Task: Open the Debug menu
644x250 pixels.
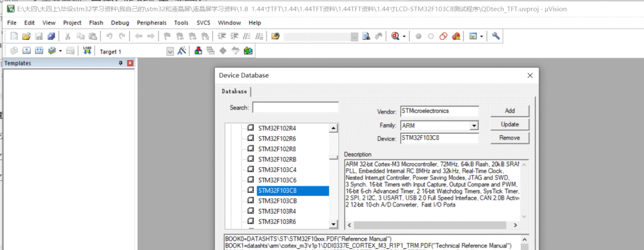Action: pos(119,23)
